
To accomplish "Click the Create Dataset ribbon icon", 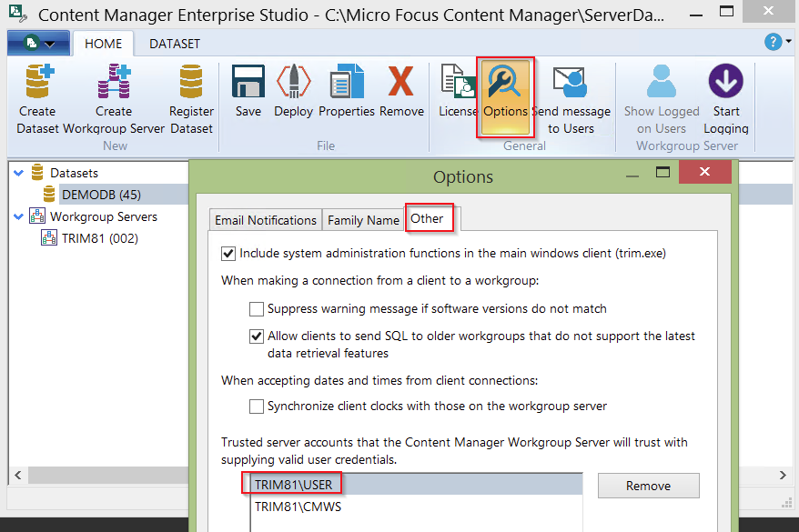I will [37, 83].
